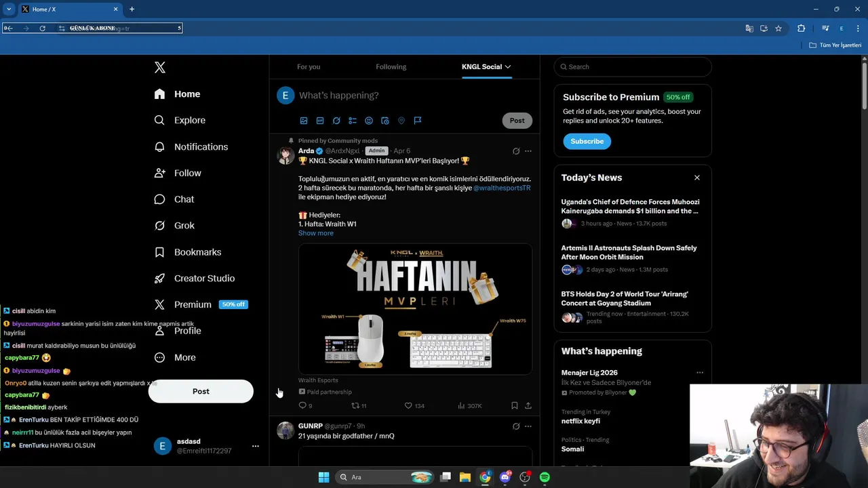
Task: Switch to the Following tab
Action: 391,66
